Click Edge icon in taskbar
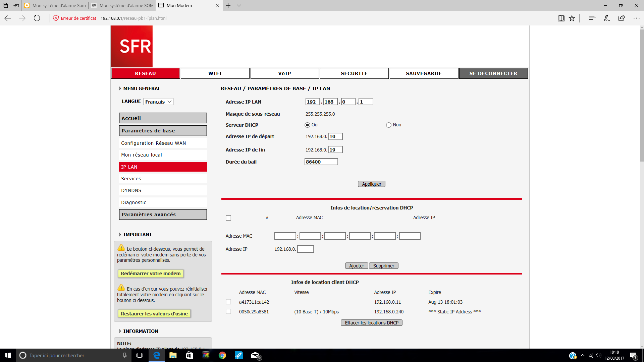Image resolution: width=644 pixels, height=362 pixels. pyautogui.click(x=157, y=355)
